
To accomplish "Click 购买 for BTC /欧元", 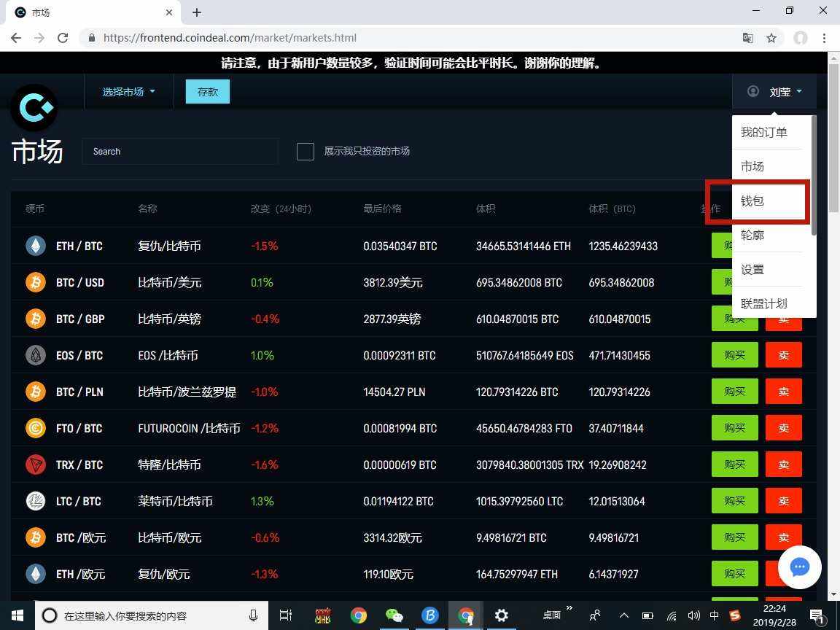I will coord(735,537).
